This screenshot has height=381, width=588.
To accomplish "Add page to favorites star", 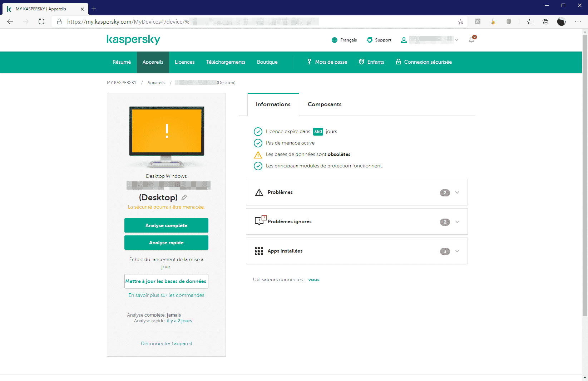I will (x=460, y=22).
